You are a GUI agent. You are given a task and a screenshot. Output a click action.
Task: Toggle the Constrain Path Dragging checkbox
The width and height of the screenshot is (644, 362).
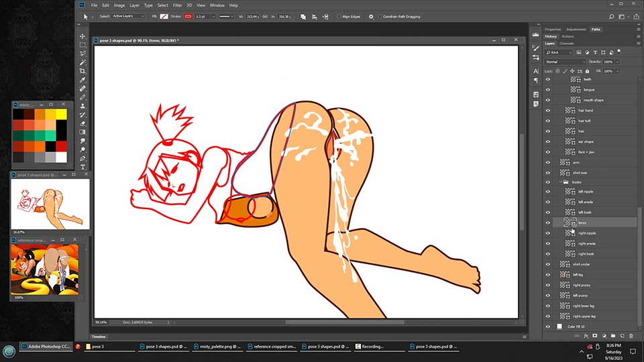click(380, 16)
